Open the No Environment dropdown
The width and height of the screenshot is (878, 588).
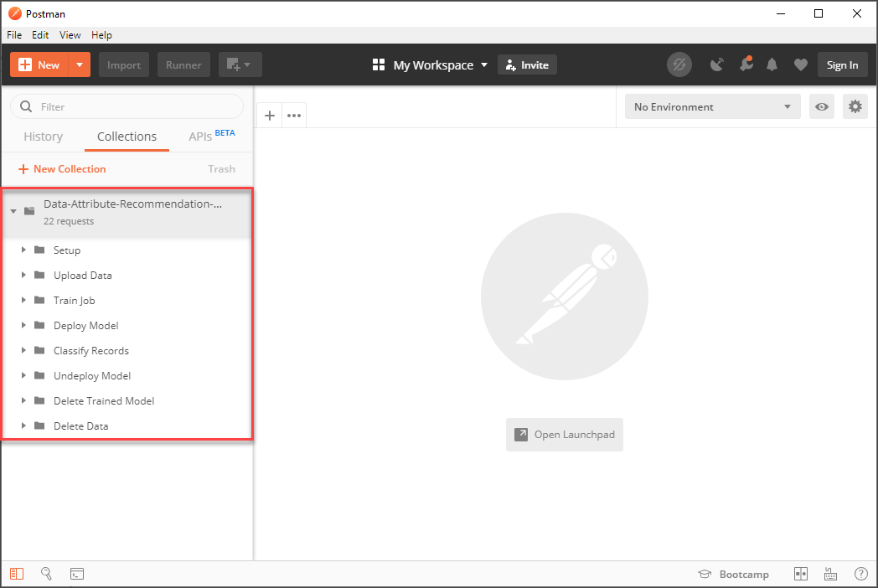[x=713, y=106]
